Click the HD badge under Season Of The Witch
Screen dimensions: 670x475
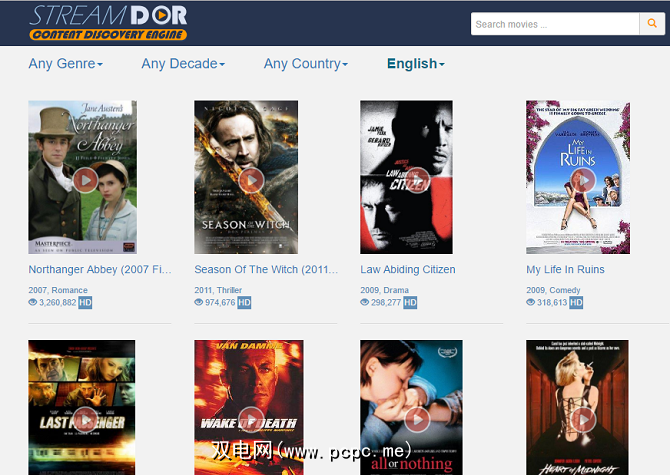tap(244, 302)
